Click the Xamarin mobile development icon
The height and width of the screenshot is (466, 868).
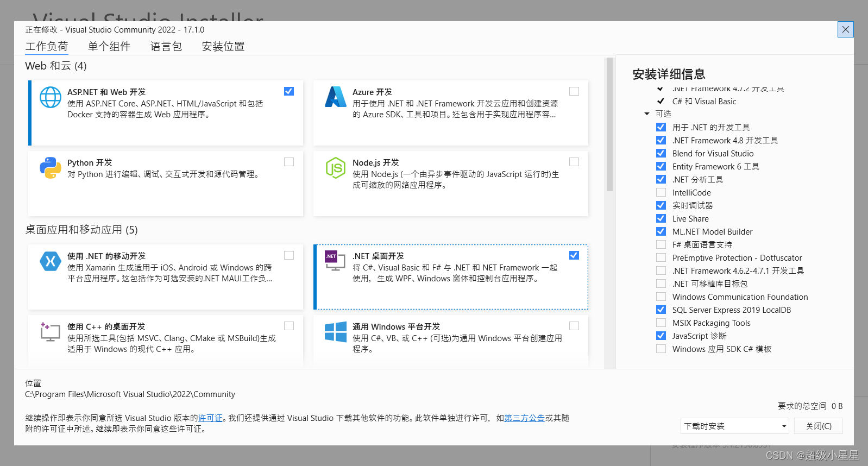tap(51, 261)
